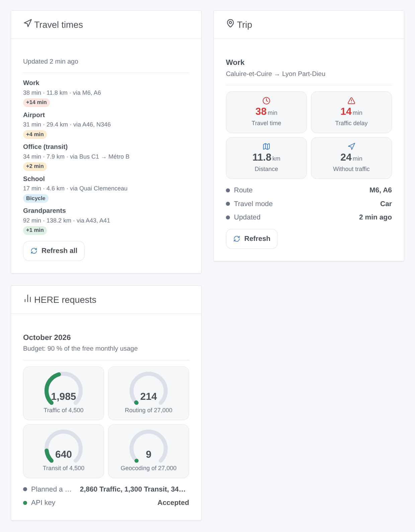Select the Grandparents travel entry
This screenshot has width=415, height=532.
[x=106, y=220]
